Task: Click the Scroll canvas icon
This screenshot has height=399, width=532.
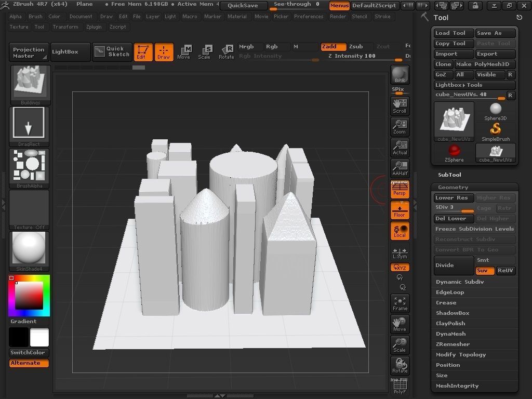Action: tap(400, 106)
